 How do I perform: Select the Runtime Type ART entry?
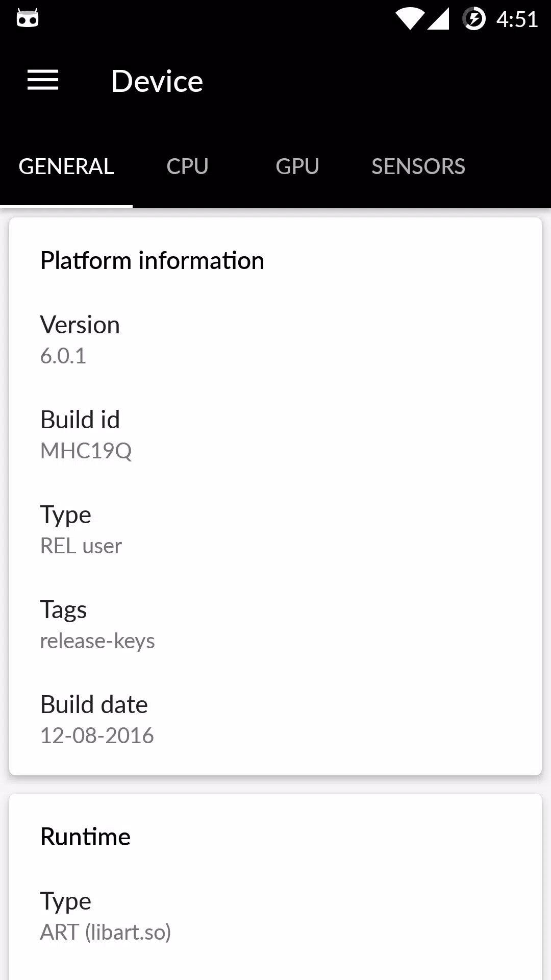point(275,917)
